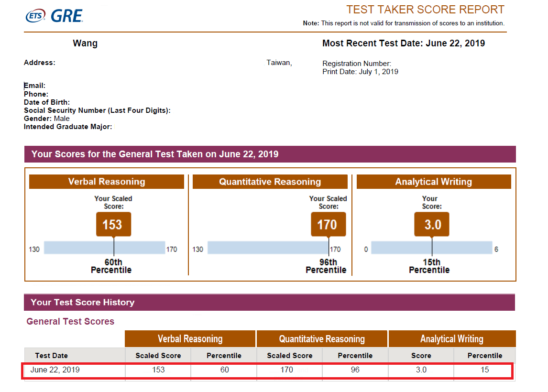Click the Quantitative Reasoning score panel header
Screen dimensions: 548x392
270,182
